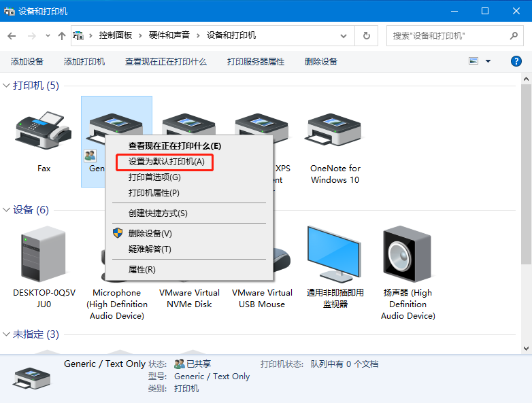Click the VMware Virtual USB Mouse label
This screenshot has width=532, height=403.
click(262, 298)
